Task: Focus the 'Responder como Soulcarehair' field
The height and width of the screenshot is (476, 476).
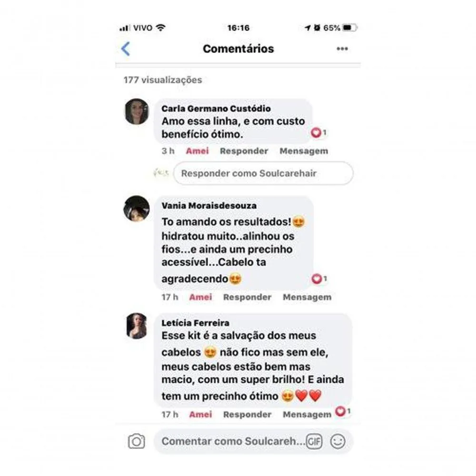Action: pos(263,173)
